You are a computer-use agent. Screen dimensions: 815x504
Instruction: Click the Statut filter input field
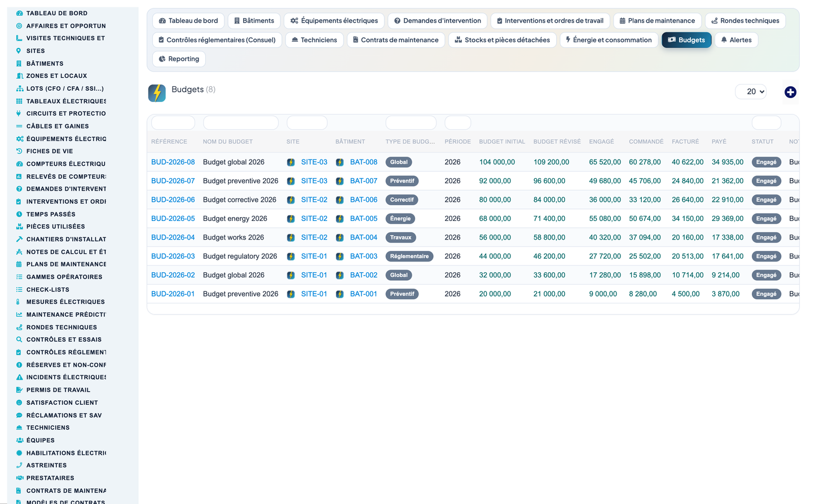click(766, 123)
